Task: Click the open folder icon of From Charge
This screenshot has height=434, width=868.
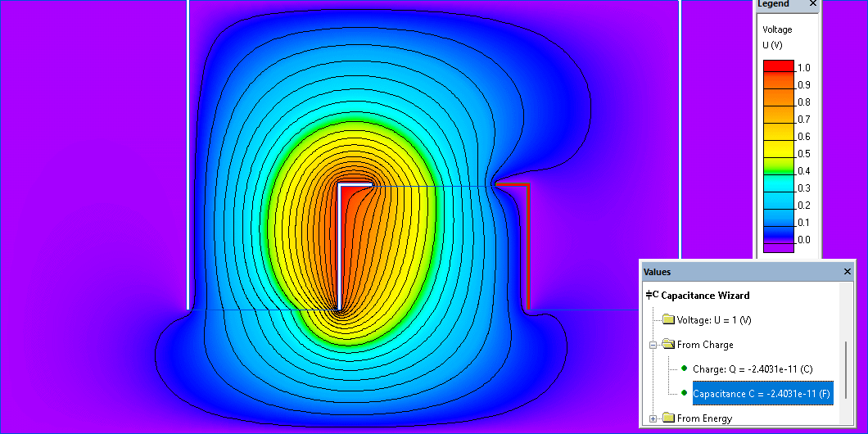Action: (x=669, y=345)
